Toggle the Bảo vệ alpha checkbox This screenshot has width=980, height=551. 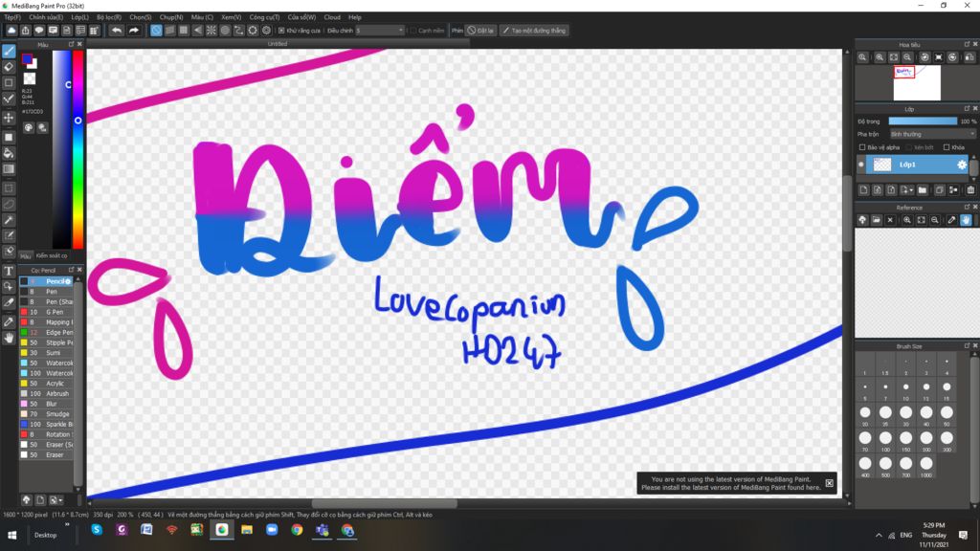tap(862, 147)
